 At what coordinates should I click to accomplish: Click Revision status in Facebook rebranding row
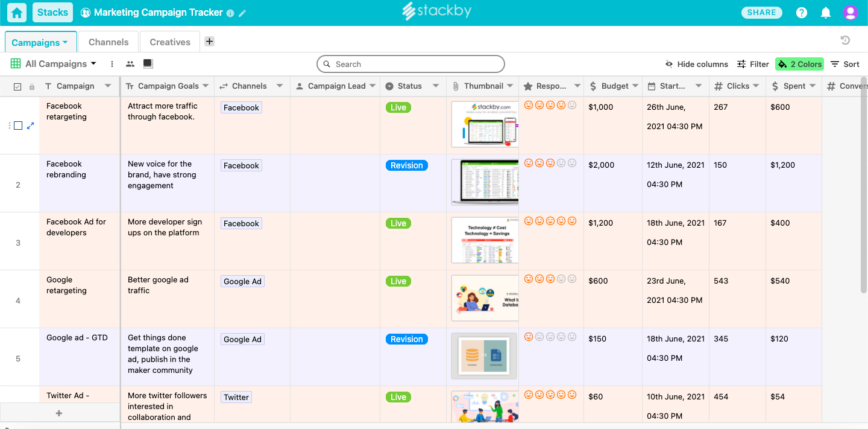point(407,165)
